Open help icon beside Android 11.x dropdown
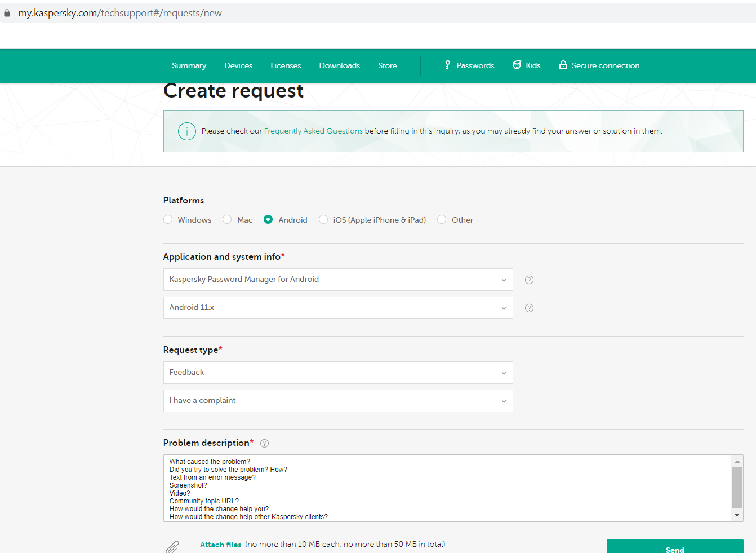Viewport: 756px width, 553px height. [x=529, y=308]
